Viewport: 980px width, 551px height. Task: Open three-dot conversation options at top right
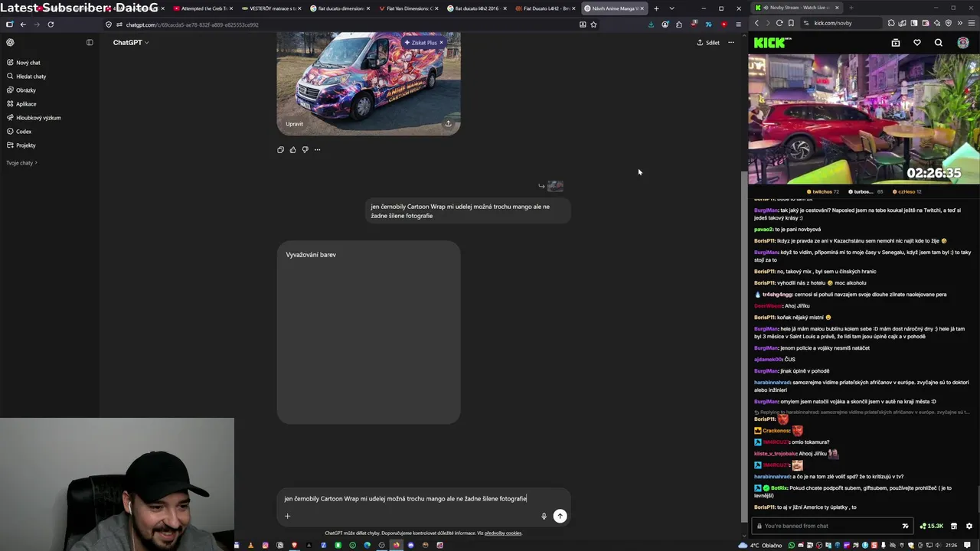click(730, 43)
